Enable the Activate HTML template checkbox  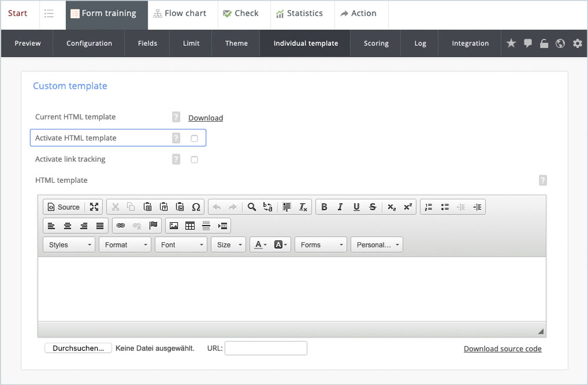coord(194,139)
